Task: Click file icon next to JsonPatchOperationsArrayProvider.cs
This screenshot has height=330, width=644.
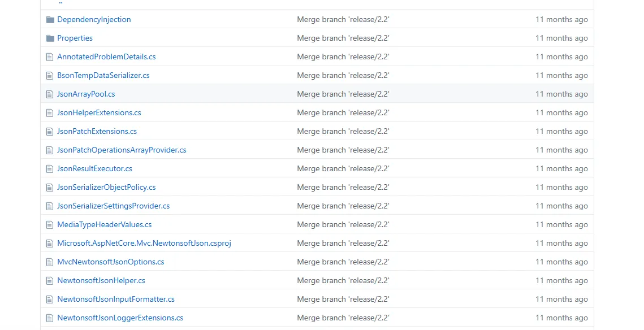Action: point(50,150)
